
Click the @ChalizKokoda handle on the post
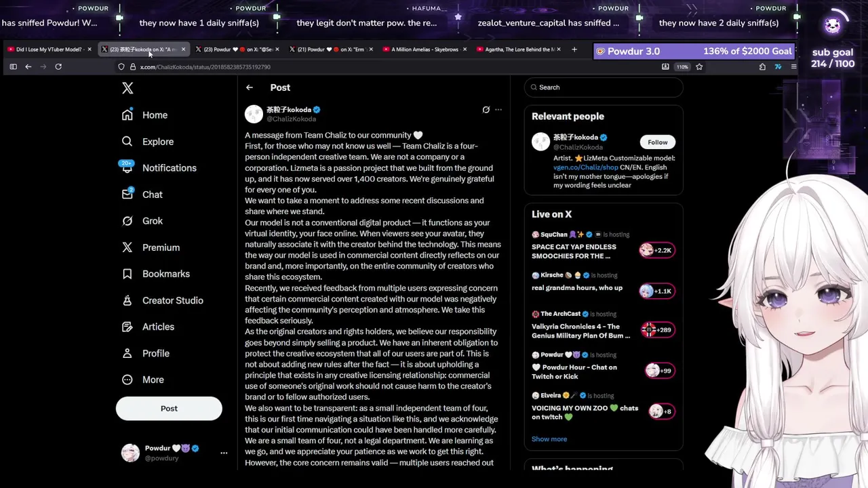pyautogui.click(x=291, y=119)
